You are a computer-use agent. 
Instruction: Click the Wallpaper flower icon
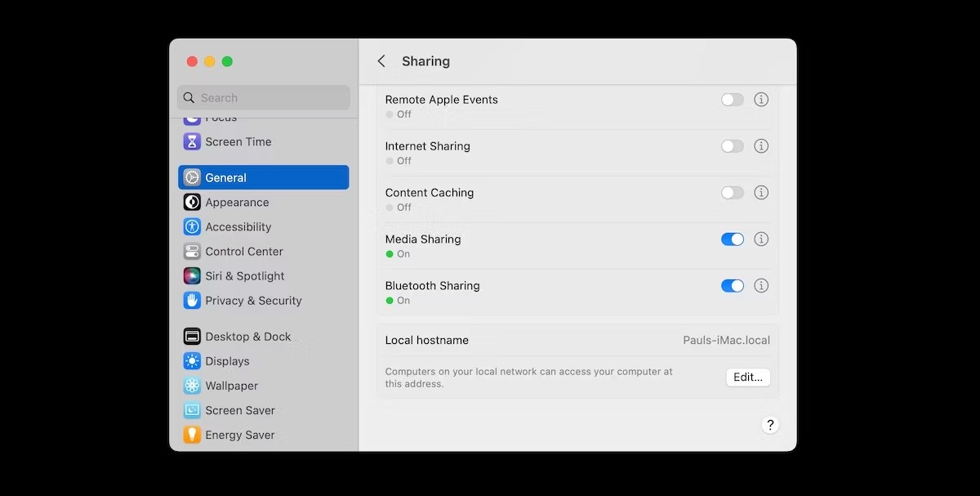[x=192, y=385]
